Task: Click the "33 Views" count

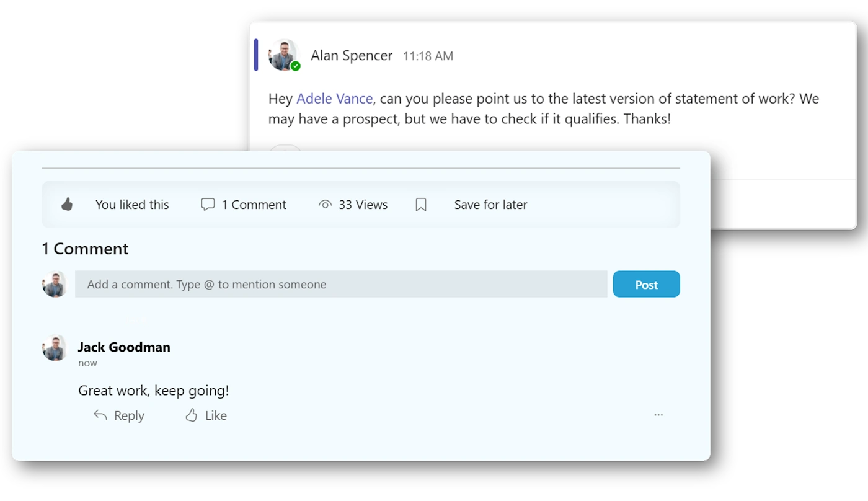Action: pos(363,205)
